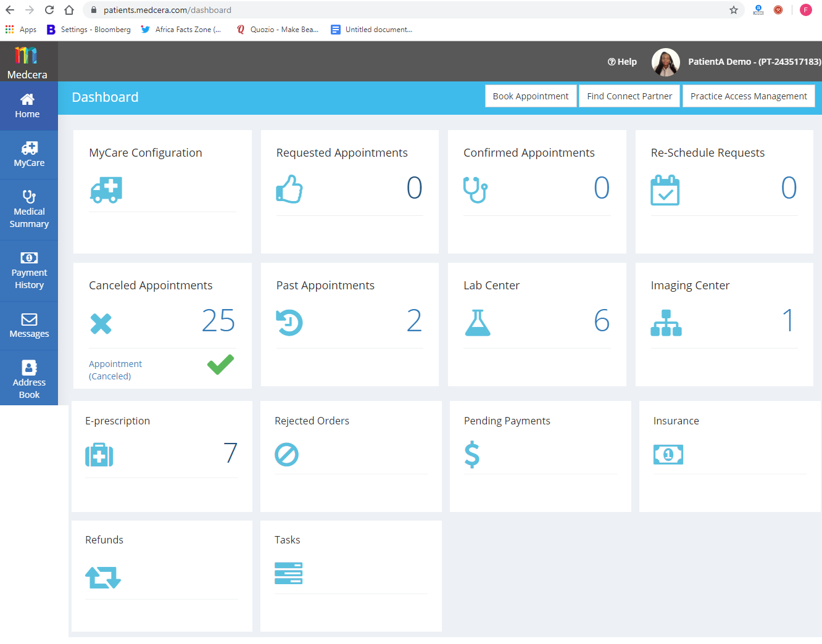The width and height of the screenshot is (822, 644).
Task: Click the thumbs-up Requested Appointments icon
Action: pyautogui.click(x=289, y=189)
